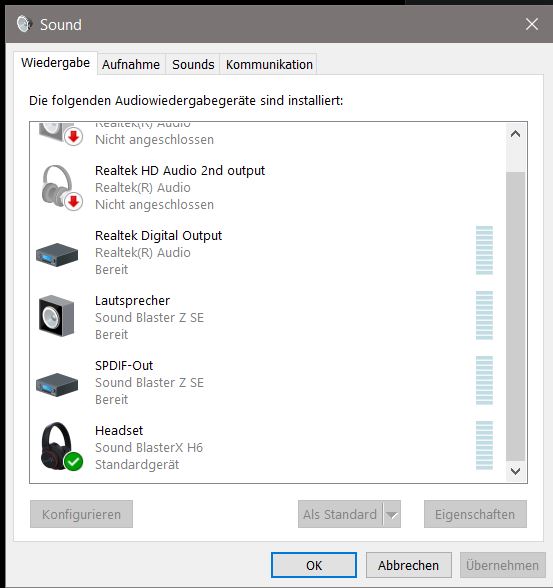Viewport: 553px width, 588px height.
Task: Click the volume level meter next to Headset
Action: (x=484, y=446)
